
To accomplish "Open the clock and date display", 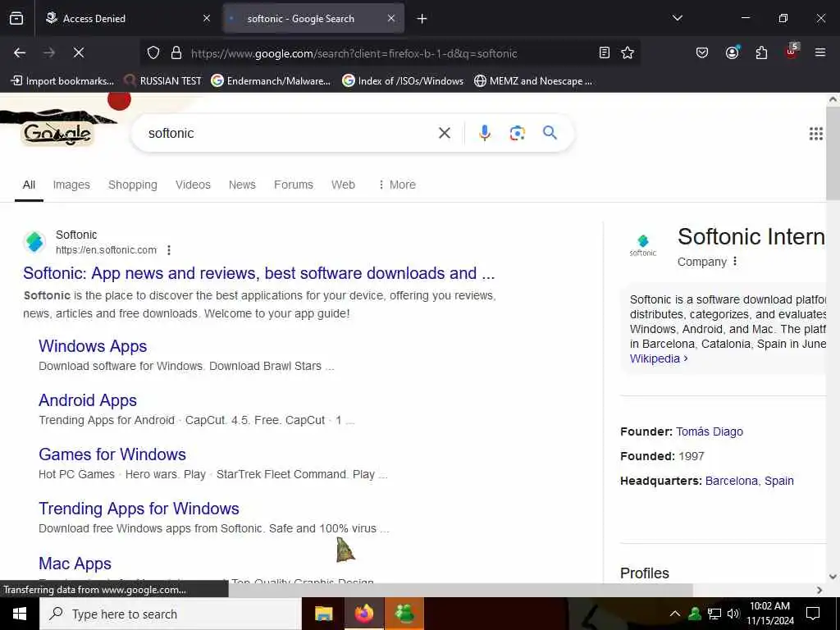I will 769,614.
